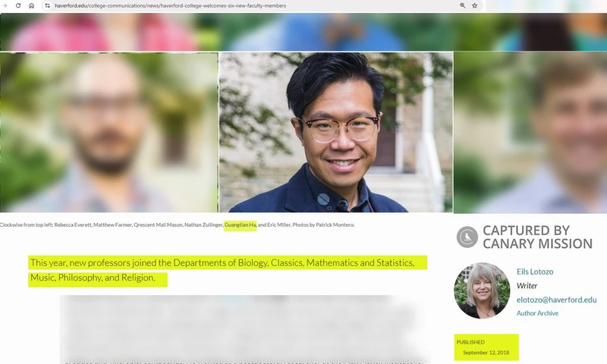
Task: Click the highlighted name in photo caption
Action: 241,224
